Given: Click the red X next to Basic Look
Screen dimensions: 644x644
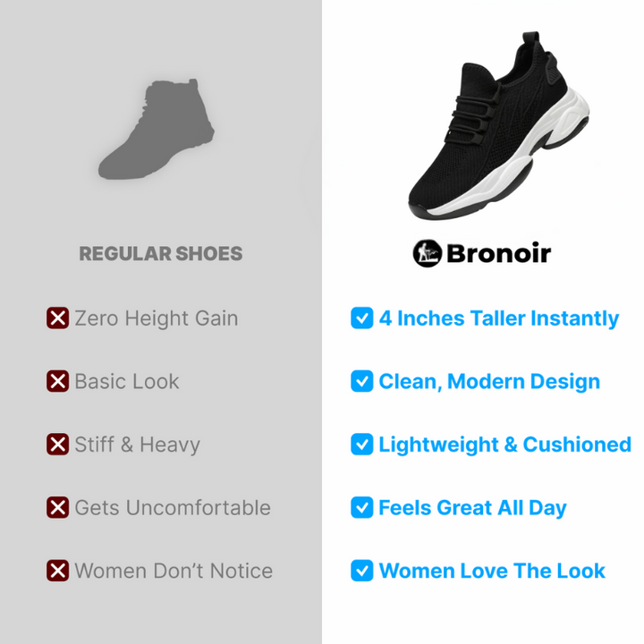Looking at the screenshot, I should [57, 381].
